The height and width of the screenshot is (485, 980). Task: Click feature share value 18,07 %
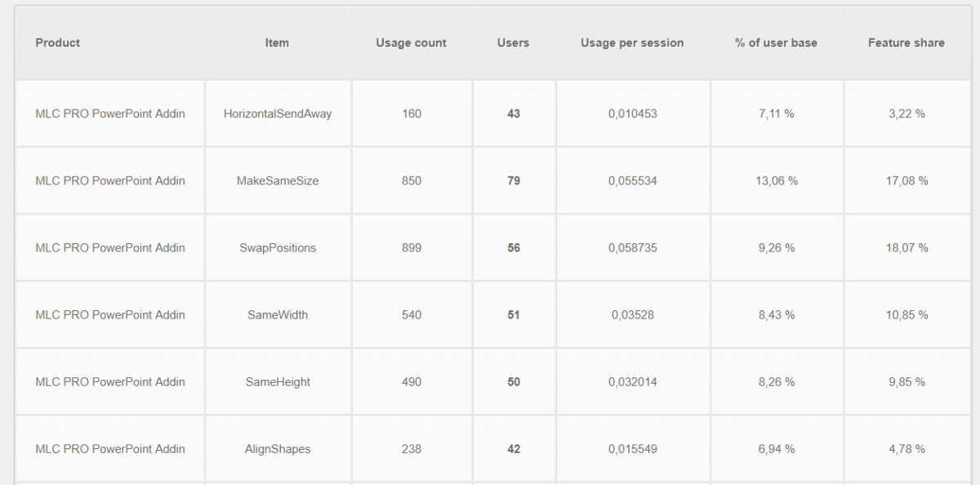click(x=906, y=247)
